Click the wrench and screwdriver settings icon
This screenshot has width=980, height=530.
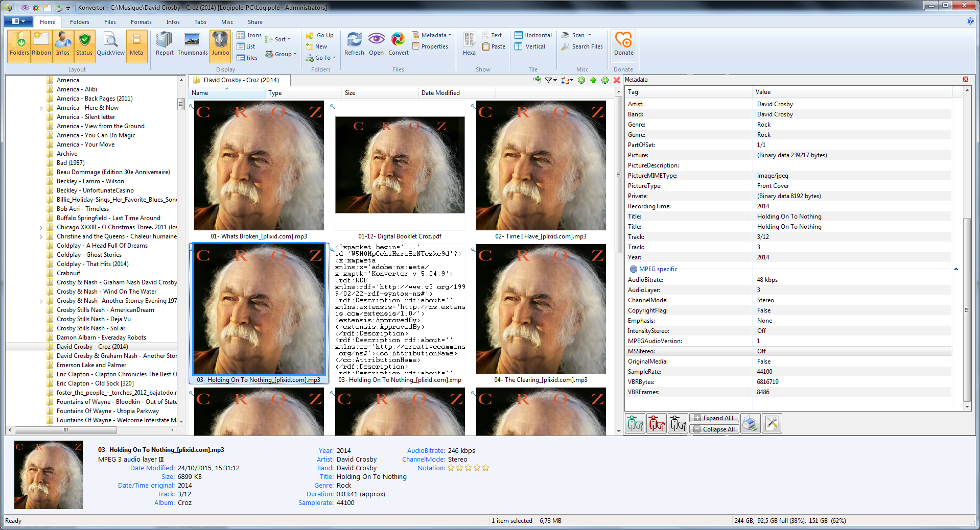pyautogui.click(x=772, y=423)
